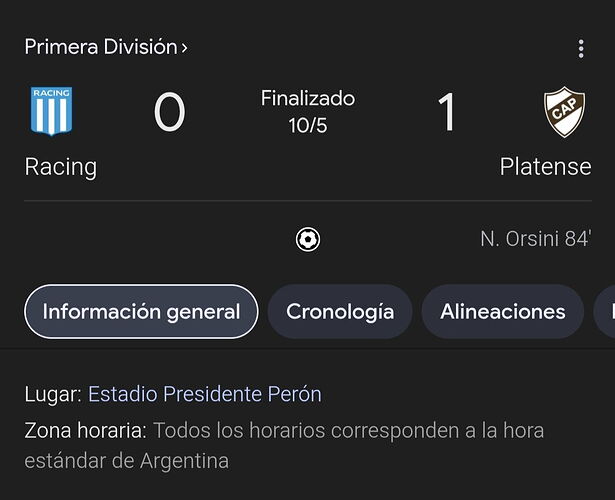The image size is (615, 500).
Task: Click Platense's score of 1
Action: (x=447, y=112)
